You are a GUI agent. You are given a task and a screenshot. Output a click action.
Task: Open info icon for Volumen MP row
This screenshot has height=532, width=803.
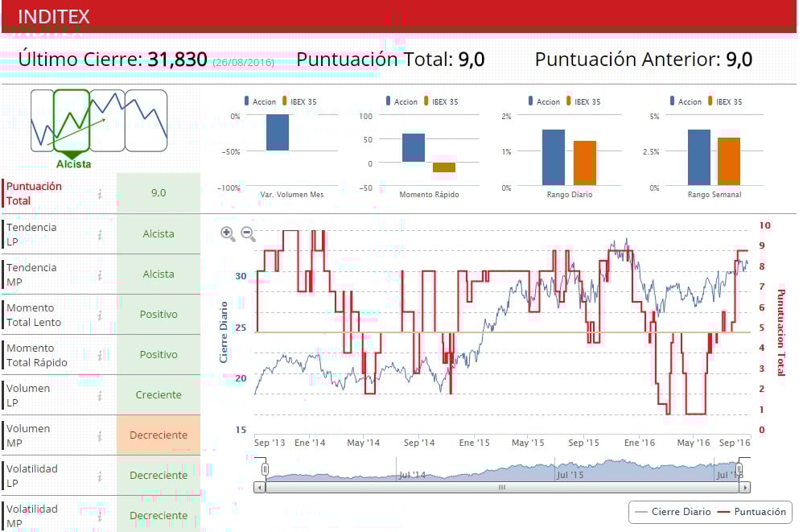(100, 435)
